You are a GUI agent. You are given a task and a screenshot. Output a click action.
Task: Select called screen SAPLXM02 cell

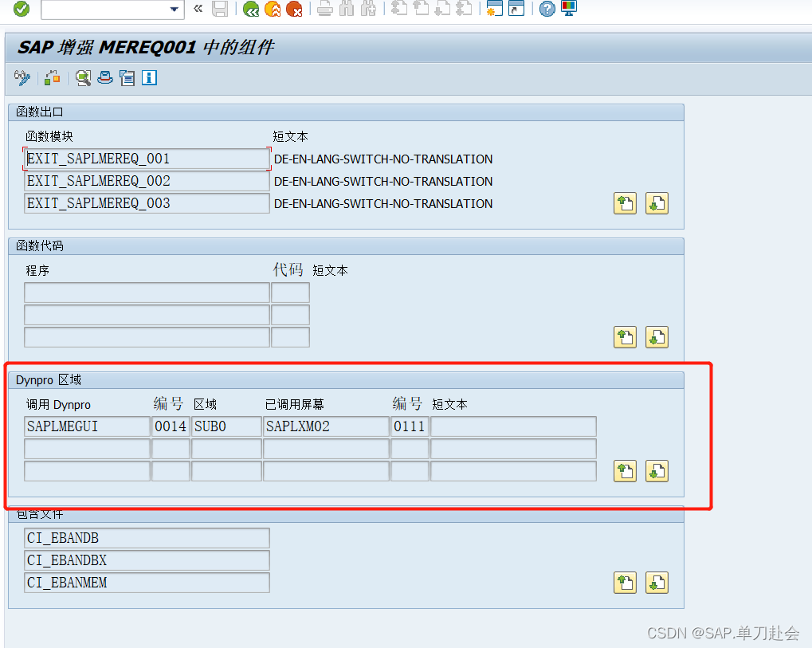pos(326,426)
